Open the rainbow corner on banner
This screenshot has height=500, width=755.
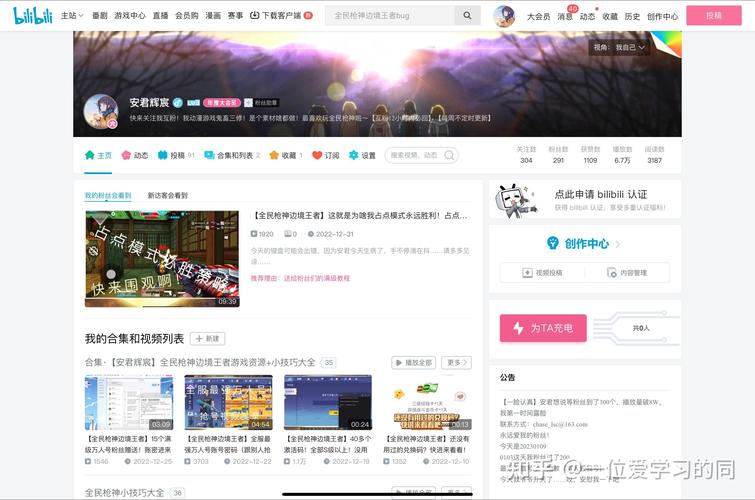point(667,42)
